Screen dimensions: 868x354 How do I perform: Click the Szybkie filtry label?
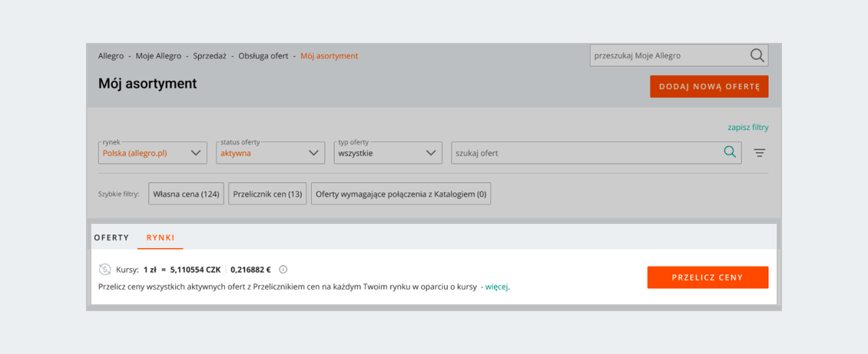pos(119,194)
